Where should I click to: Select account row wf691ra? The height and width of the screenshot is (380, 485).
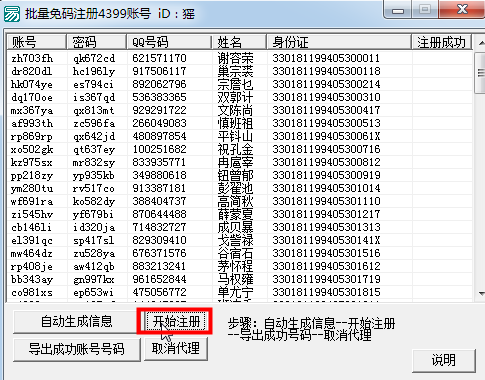pyautogui.click(x=239, y=201)
